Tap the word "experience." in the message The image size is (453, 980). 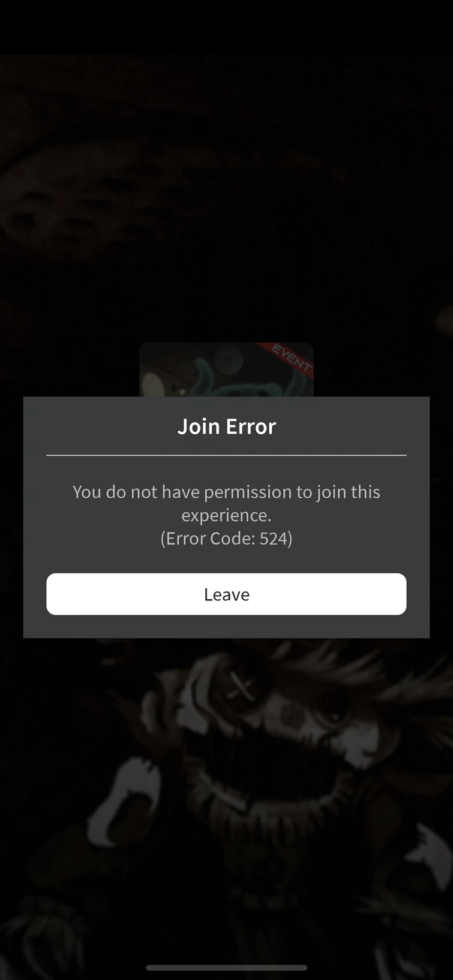tap(226, 515)
